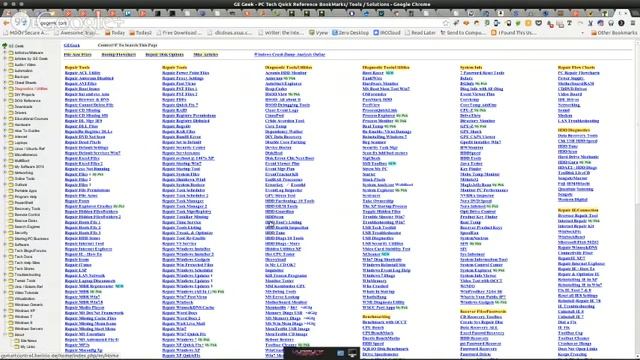Open the LAN Troubleshooting link
The image size is (640, 360).
[578, 121]
